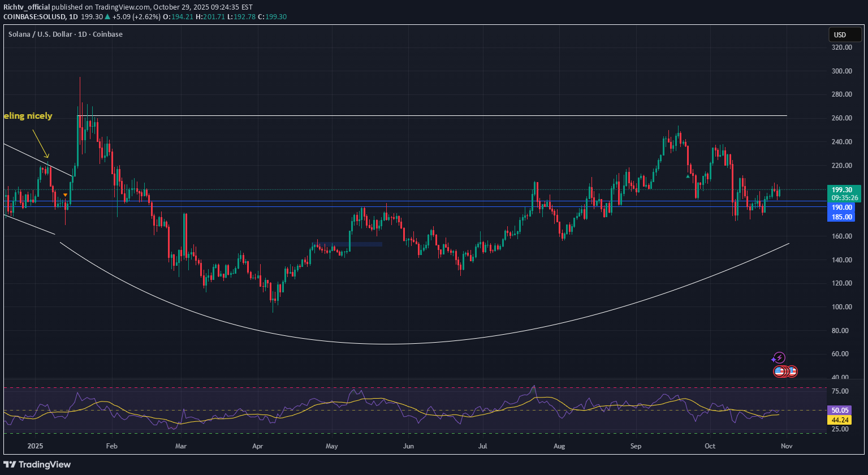Select the blue 185.00 price level label
868x475 pixels.
pos(843,217)
